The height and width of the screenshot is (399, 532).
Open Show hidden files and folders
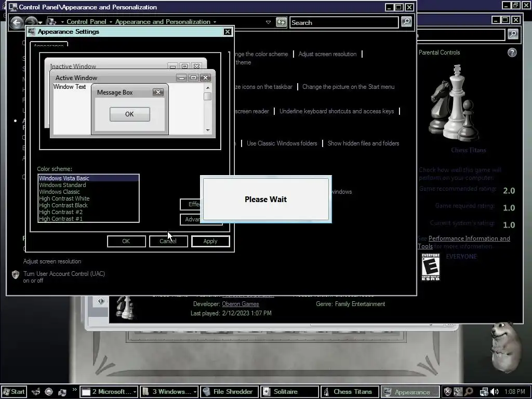(x=363, y=143)
